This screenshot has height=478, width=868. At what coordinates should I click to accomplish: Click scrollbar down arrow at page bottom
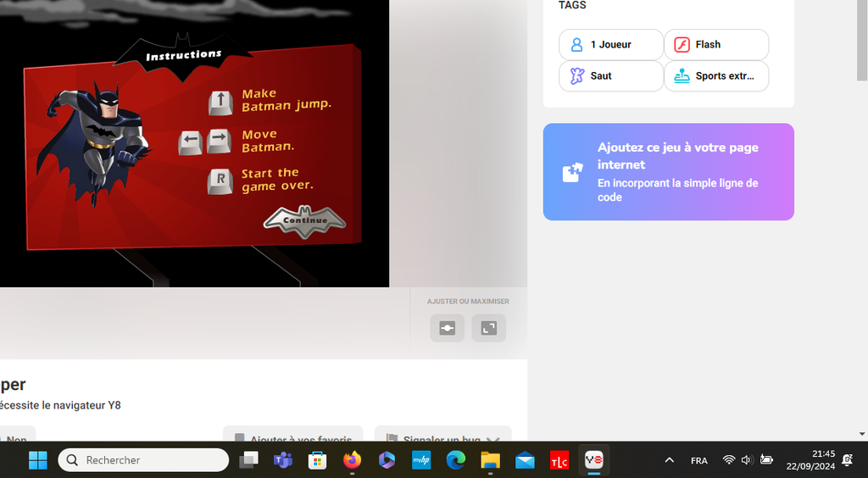pos(862,434)
